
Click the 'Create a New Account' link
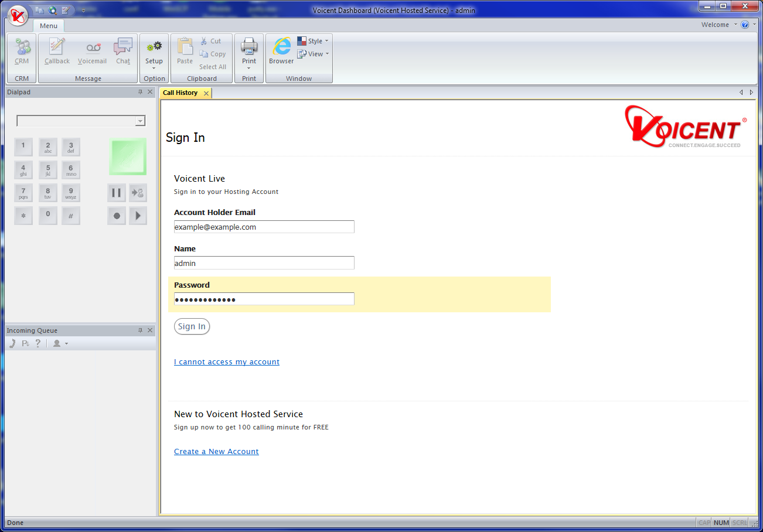(216, 452)
